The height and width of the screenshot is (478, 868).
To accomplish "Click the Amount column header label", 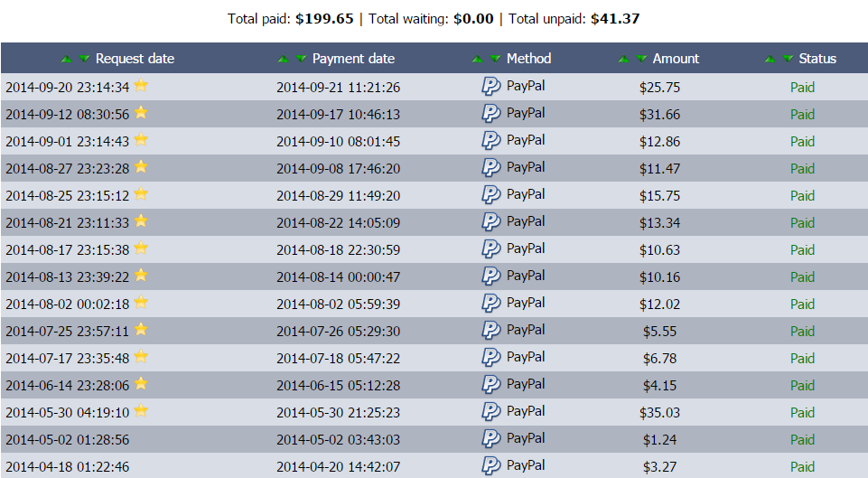I will (676, 59).
